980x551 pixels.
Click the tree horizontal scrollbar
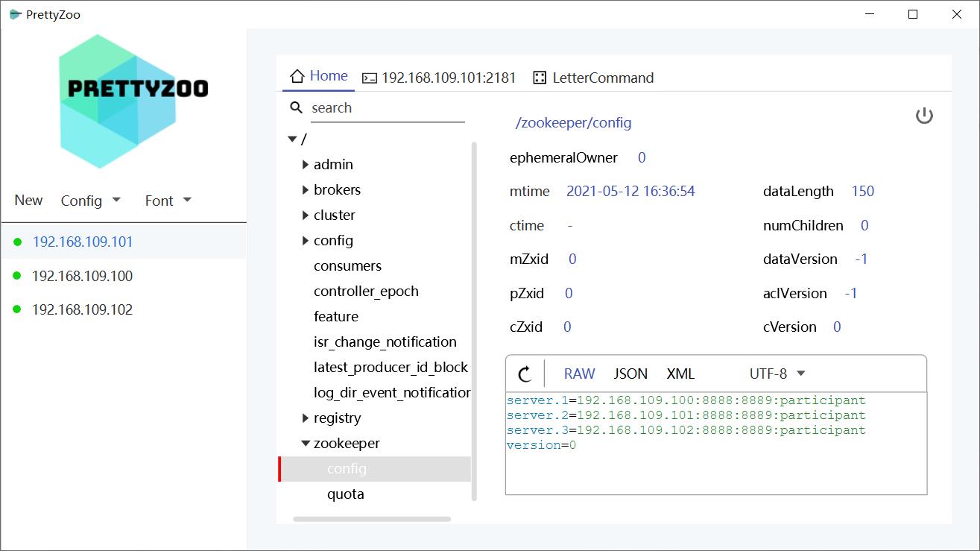point(372,519)
